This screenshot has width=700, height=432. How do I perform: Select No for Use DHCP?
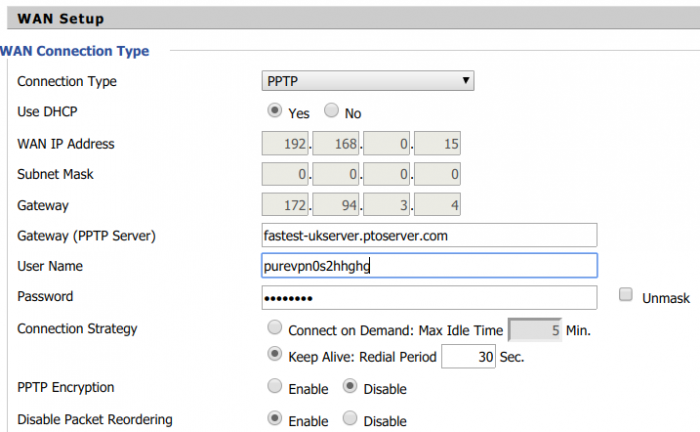331,110
